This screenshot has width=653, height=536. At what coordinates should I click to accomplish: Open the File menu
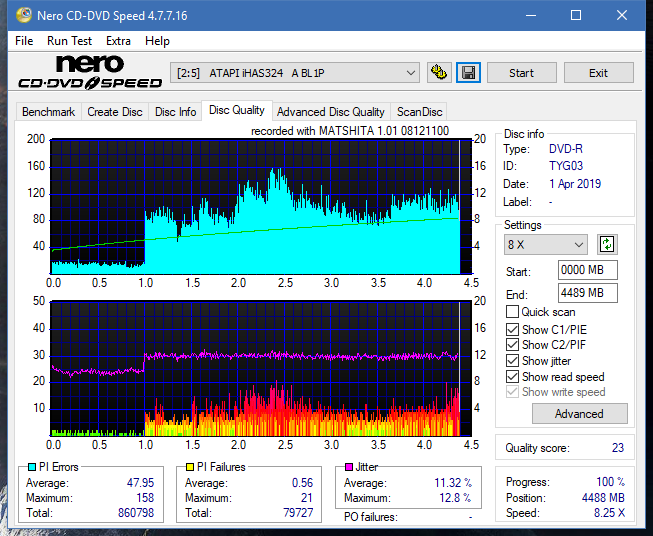tap(24, 41)
